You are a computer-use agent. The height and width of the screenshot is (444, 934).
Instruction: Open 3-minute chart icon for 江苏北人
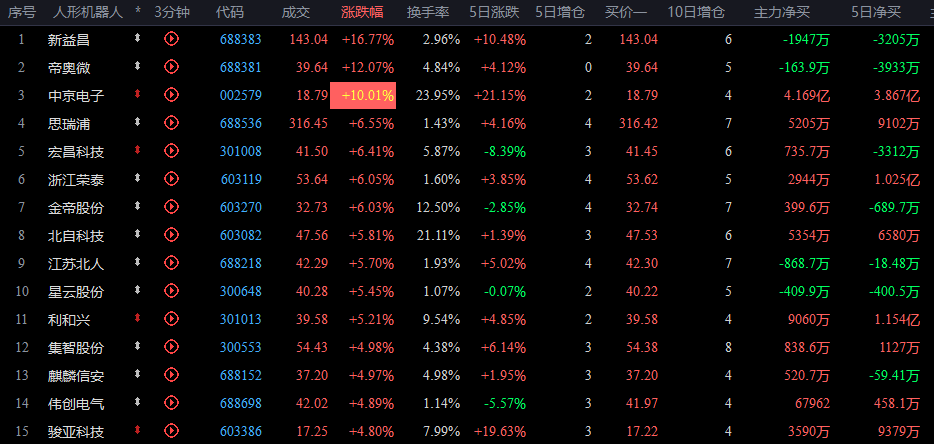pos(172,262)
